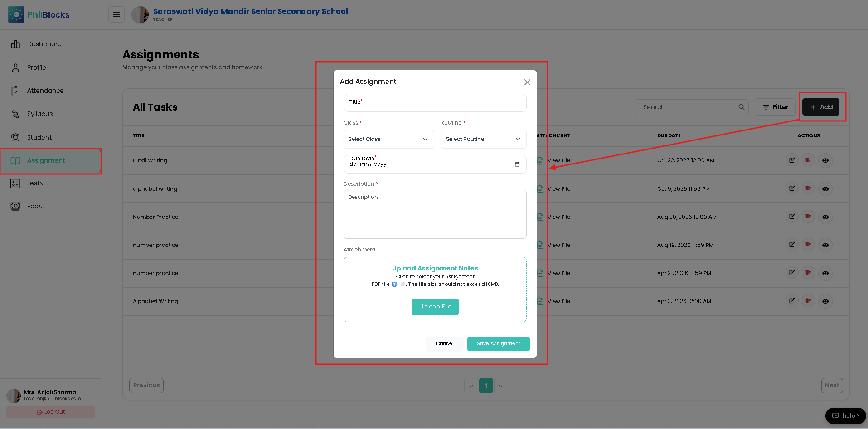Image resolution: width=868 pixels, height=429 pixels.
Task: Click the Save Assignment button
Action: (x=498, y=344)
